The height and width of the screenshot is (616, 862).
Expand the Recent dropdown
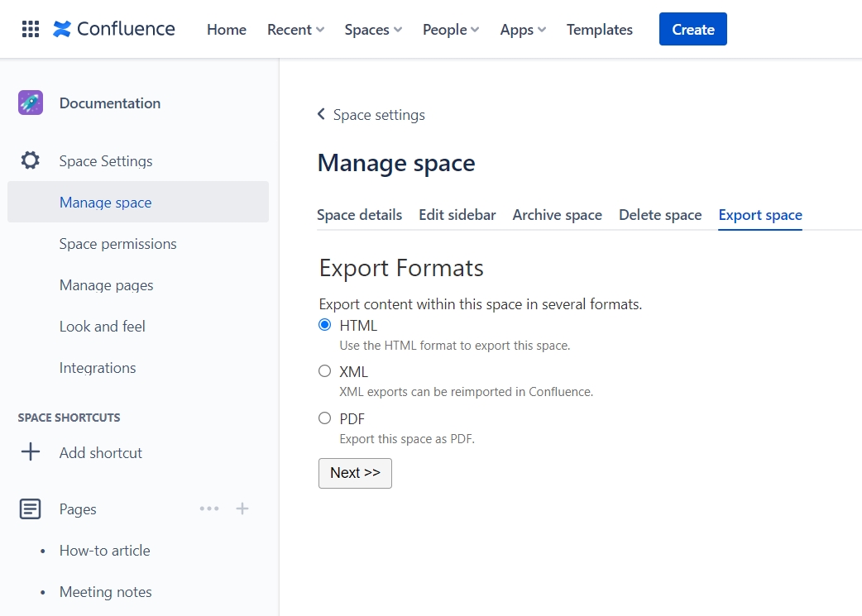click(295, 29)
